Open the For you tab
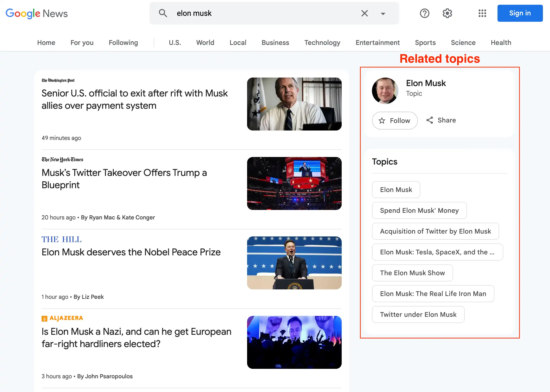550x392 pixels. 82,43
